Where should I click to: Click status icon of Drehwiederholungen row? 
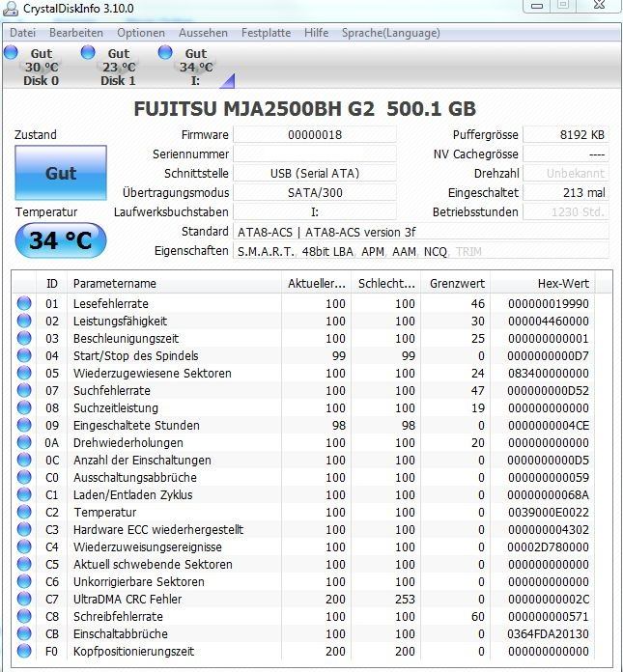pyautogui.click(x=24, y=442)
